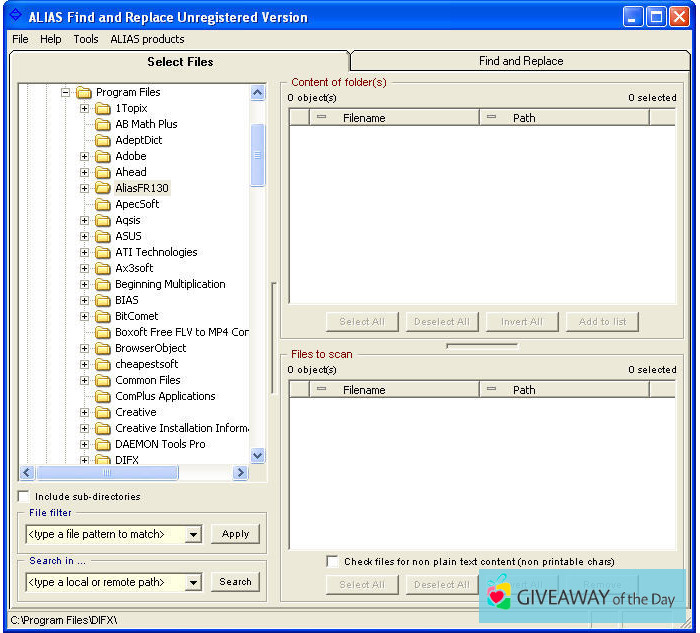Open the Search in path dropdown
This screenshot has width=700, height=633.
click(193, 582)
